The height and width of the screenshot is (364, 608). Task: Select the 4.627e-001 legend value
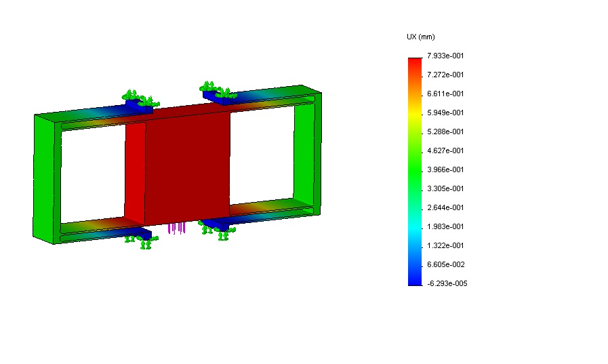(445, 150)
